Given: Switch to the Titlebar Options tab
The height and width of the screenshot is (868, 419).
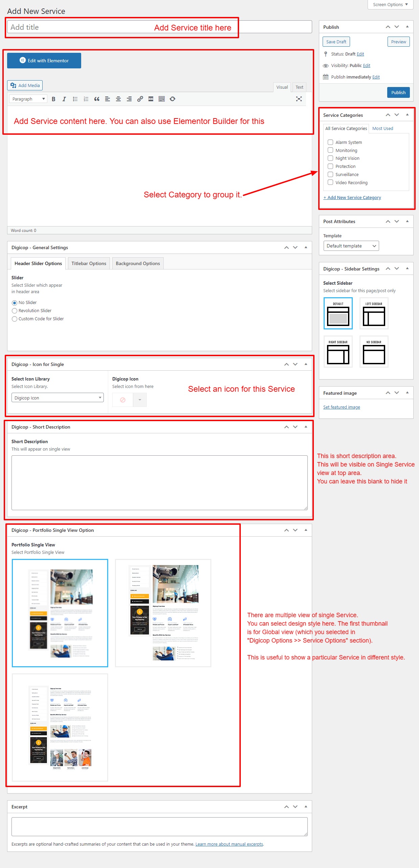Looking at the screenshot, I should tap(89, 263).
